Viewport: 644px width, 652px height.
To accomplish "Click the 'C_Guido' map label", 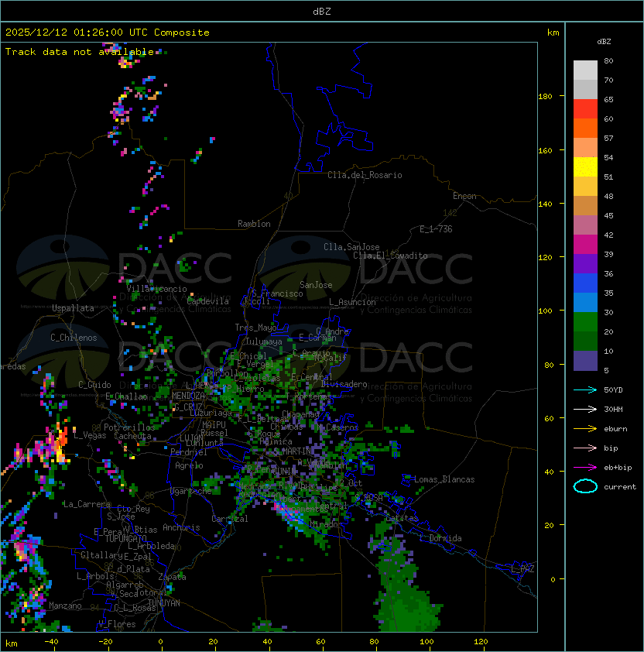I will pyautogui.click(x=94, y=385).
